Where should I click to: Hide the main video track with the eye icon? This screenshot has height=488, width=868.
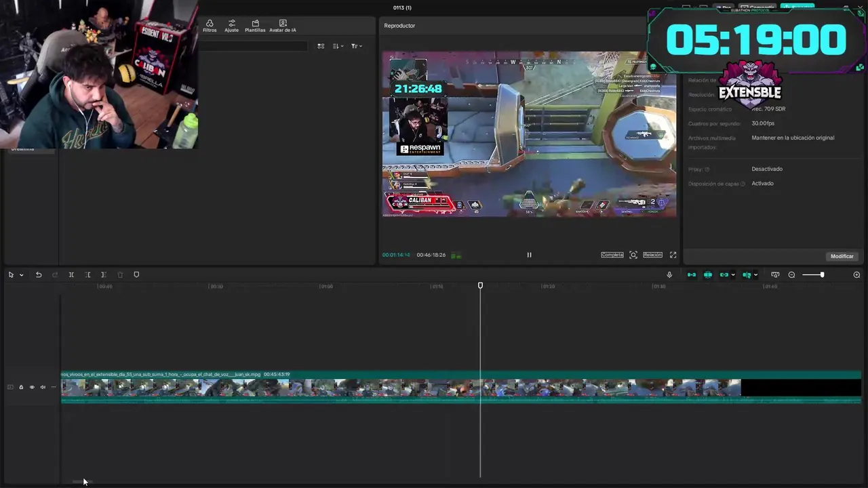point(32,387)
